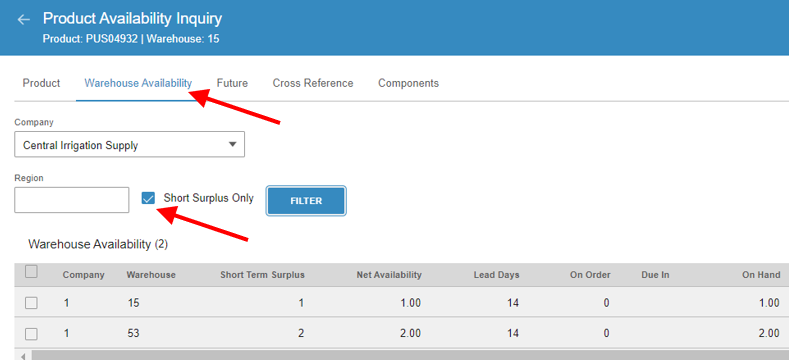The image size is (789, 360).
Task: Uncheck the Short Surplus Only checkbox
Action: (x=148, y=198)
